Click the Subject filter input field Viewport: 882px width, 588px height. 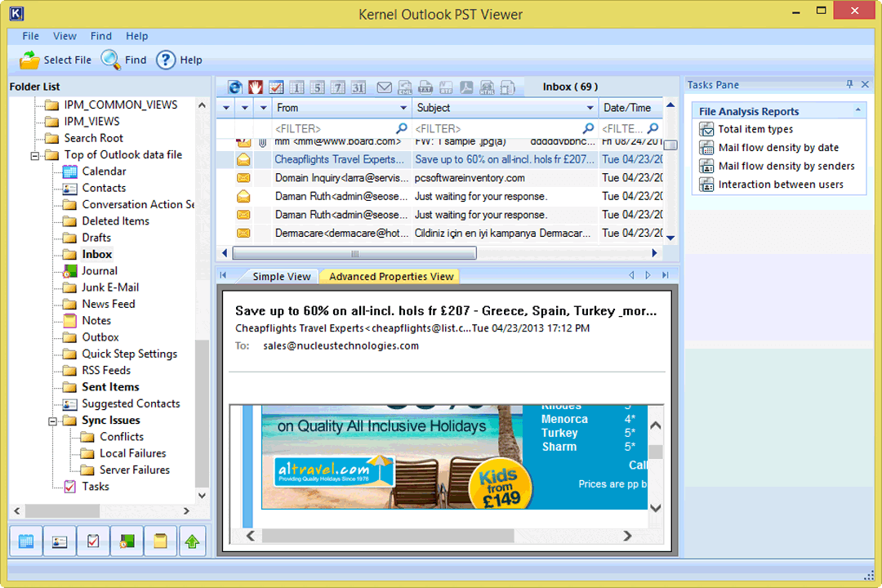click(498, 128)
